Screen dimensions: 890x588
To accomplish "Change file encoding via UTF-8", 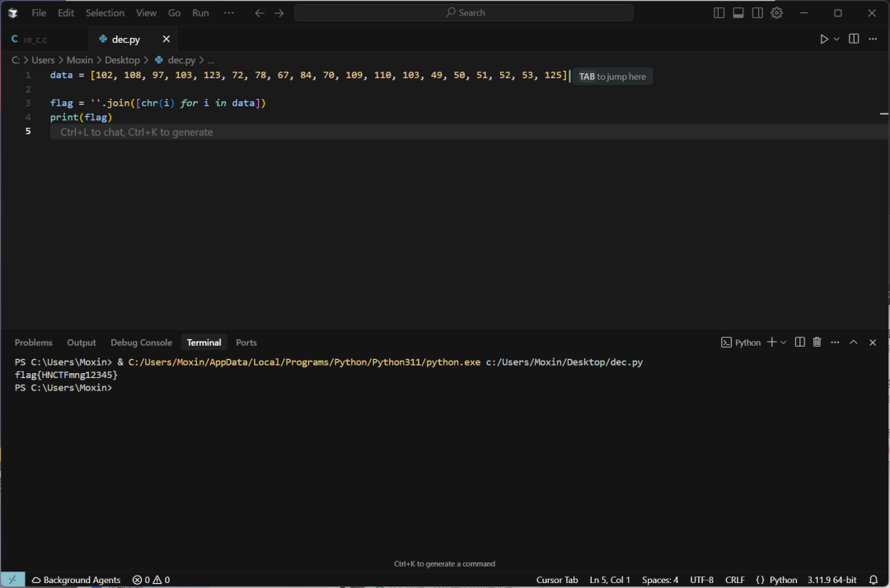I will pos(701,580).
